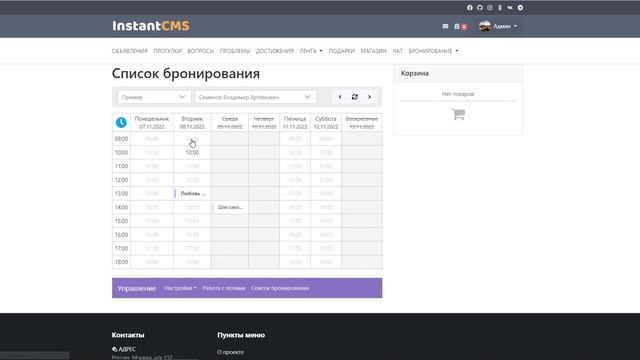
Task: Click the 09:00 slot on Monday
Action: coord(151,139)
